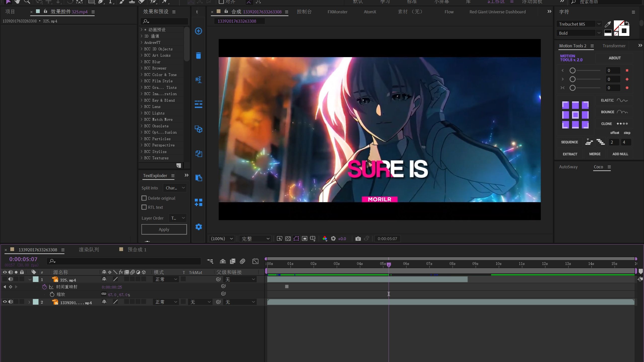Click the fast previews icon
The height and width of the screenshot is (362, 644).
tap(279, 238)
